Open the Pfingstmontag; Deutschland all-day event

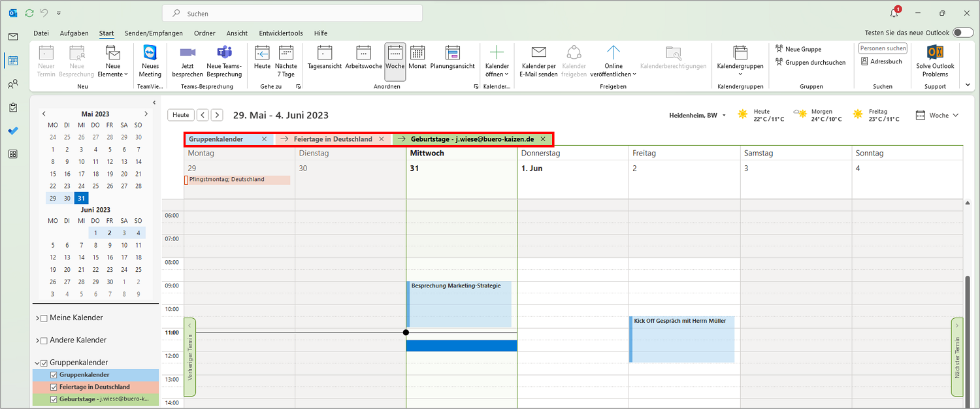[238, 180]
